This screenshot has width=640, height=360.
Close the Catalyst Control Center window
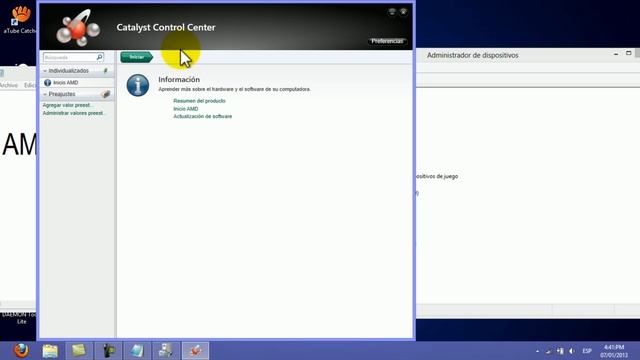pos(403,11)
